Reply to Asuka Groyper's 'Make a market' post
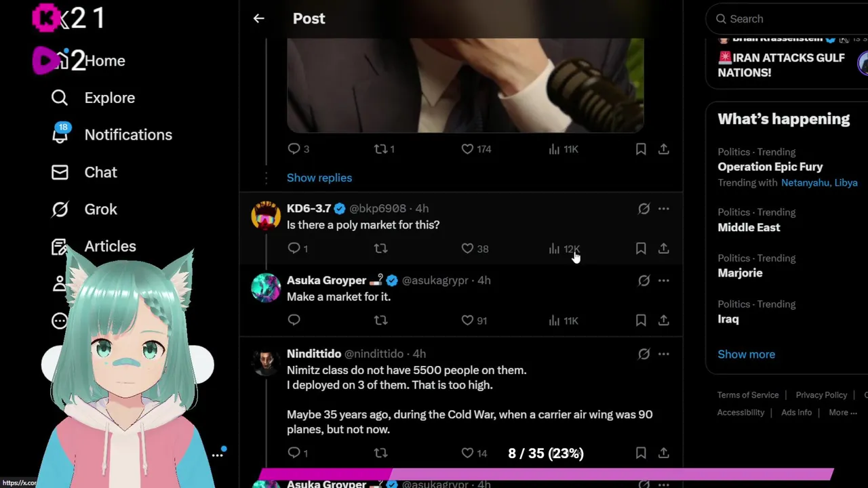Screen dimensions: 868x488 [294, 320]
